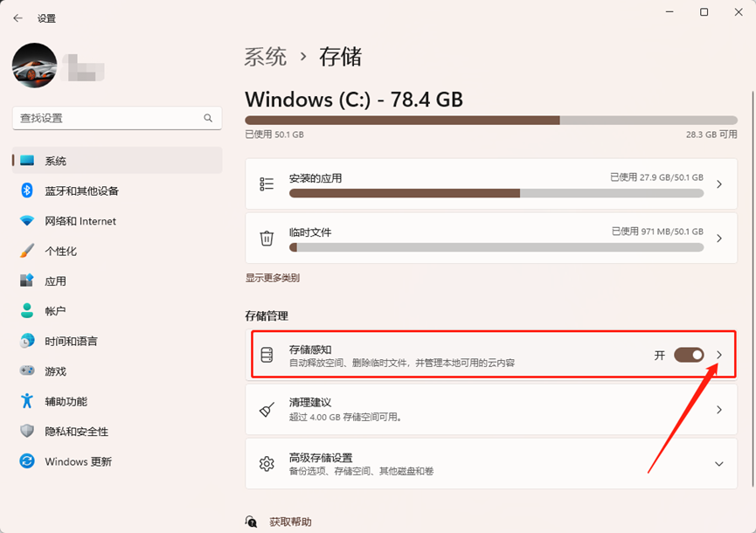Viewport: 756px width, 533px height.
Task: Click the temporary files trash can icon
Action: click(267, 238)
